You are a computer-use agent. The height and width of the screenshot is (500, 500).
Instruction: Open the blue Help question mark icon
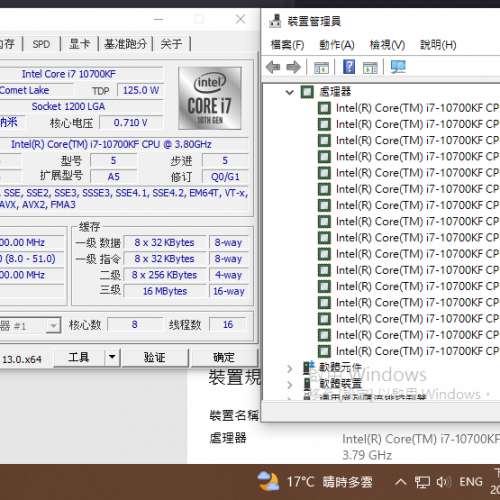pos(349,67)
